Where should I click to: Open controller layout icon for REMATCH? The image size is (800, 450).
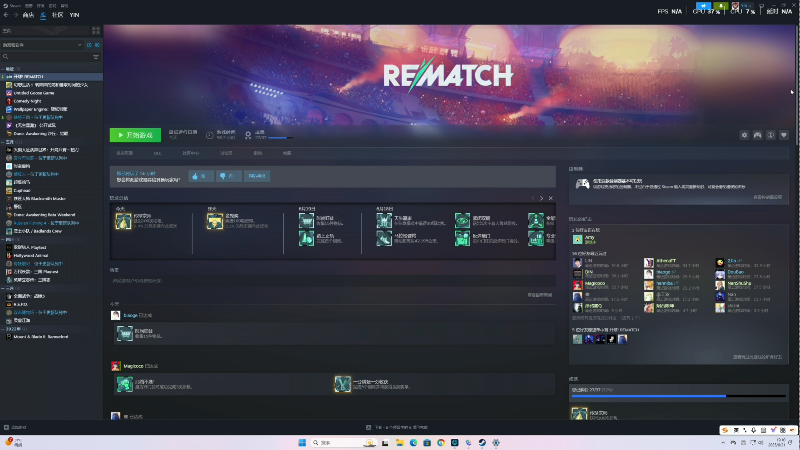click(758, 135)
